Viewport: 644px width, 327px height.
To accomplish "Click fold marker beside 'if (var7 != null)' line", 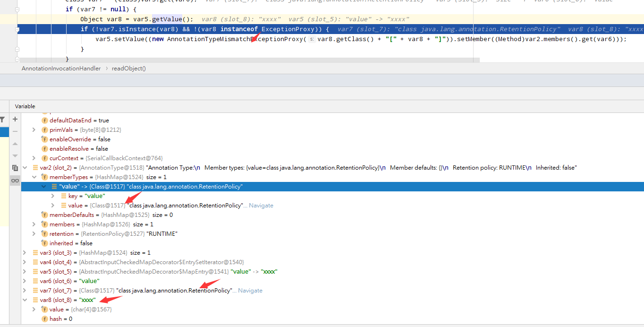I will 17,9.
